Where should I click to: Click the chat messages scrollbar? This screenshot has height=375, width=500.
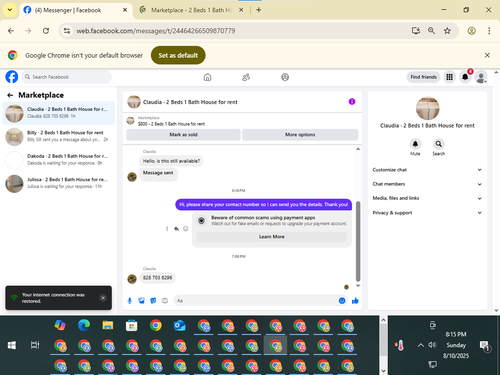358,241
